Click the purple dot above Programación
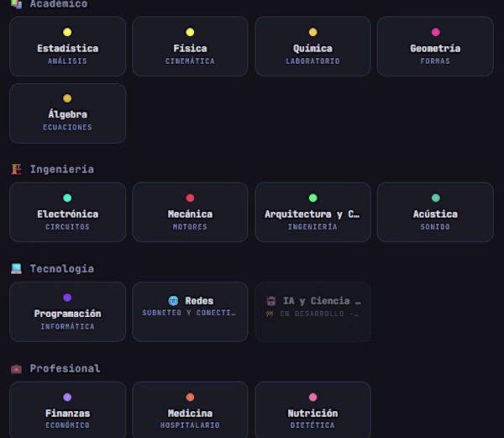This screenshot has height=438, width=504. click(x=67, y=298)
